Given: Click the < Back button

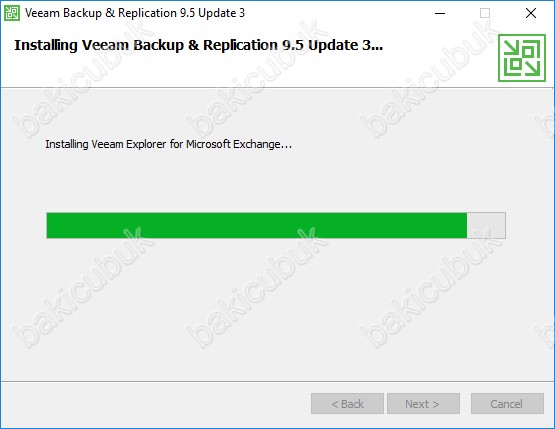Looking at the screenshot, I should click(x=347, y=404).
